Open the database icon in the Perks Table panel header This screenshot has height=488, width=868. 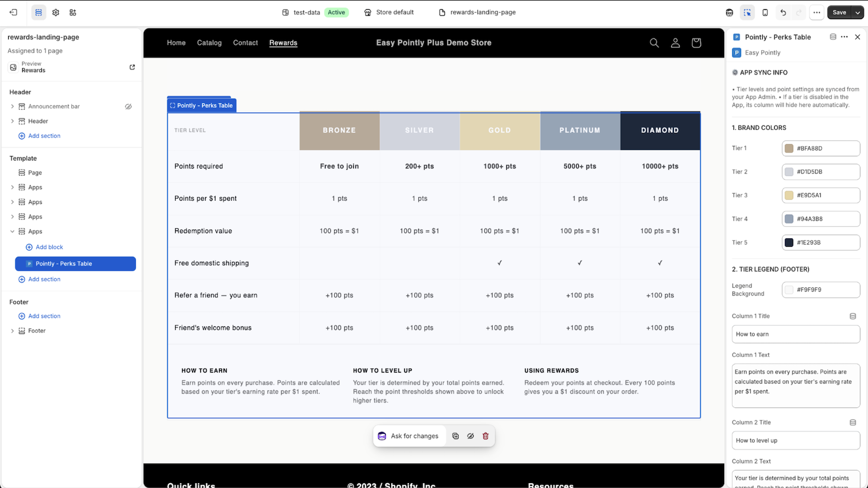(833, 37)
